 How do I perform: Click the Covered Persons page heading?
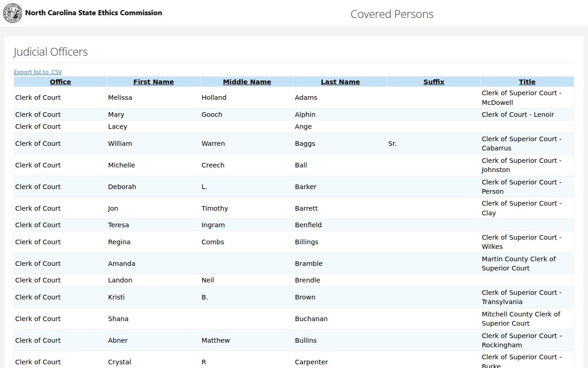tap(392, 14)
